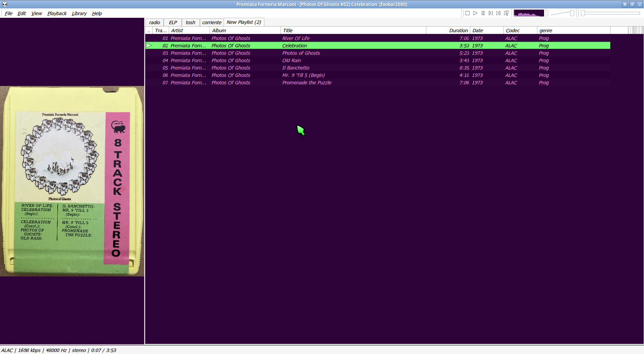This screenshot has height=354, width=644.
Task: Sort by the Tra... track number header
Action: click(x=161, y=31)
